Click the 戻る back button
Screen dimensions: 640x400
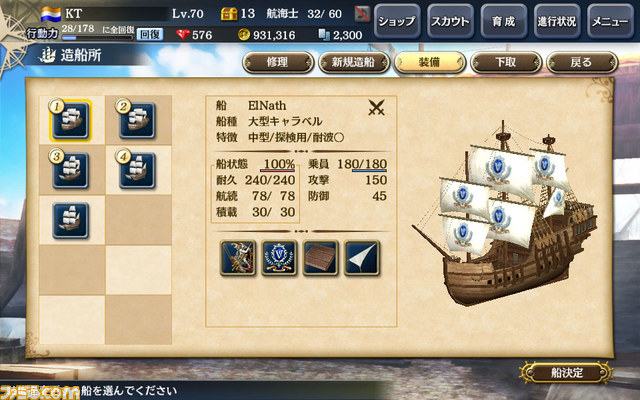tap(582, 62)
